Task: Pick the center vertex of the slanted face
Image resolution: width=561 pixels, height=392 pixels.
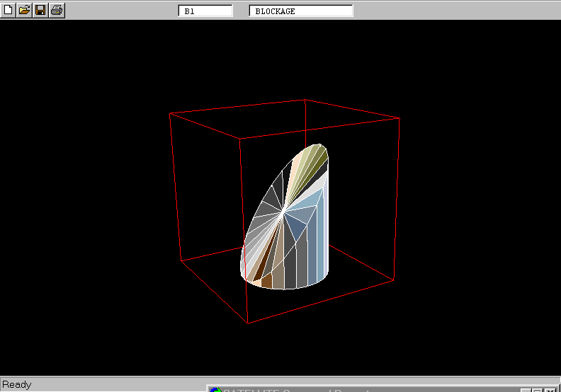Action: coord(283,210)
